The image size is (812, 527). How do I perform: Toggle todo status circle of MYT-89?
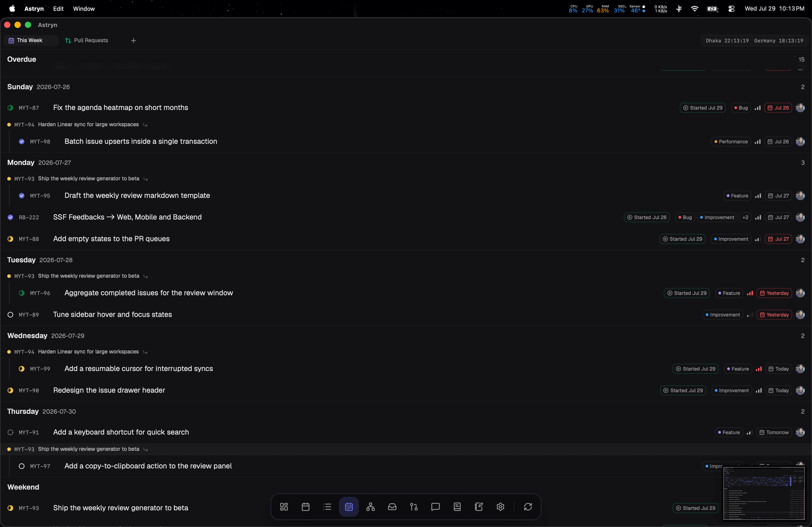[x=10, y=315]
